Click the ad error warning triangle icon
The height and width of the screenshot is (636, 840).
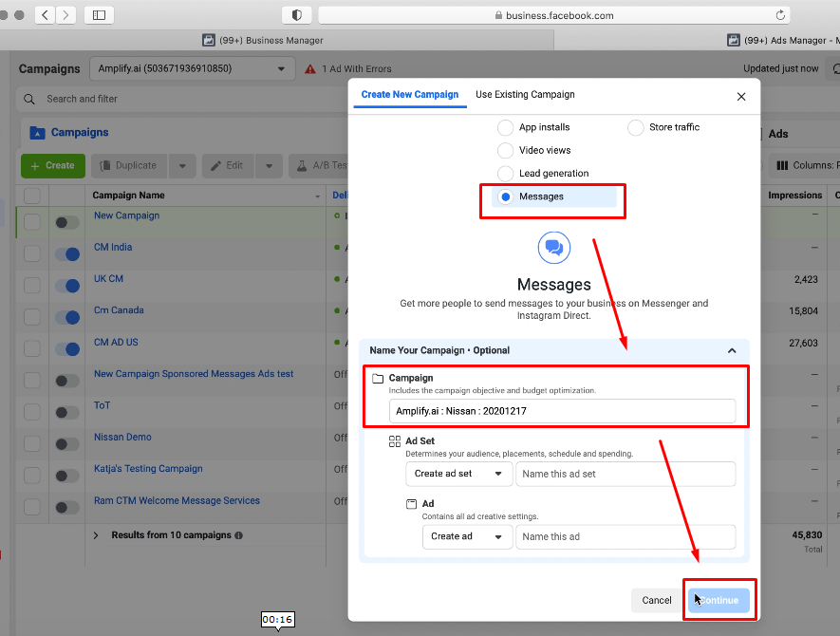point(310,69)
